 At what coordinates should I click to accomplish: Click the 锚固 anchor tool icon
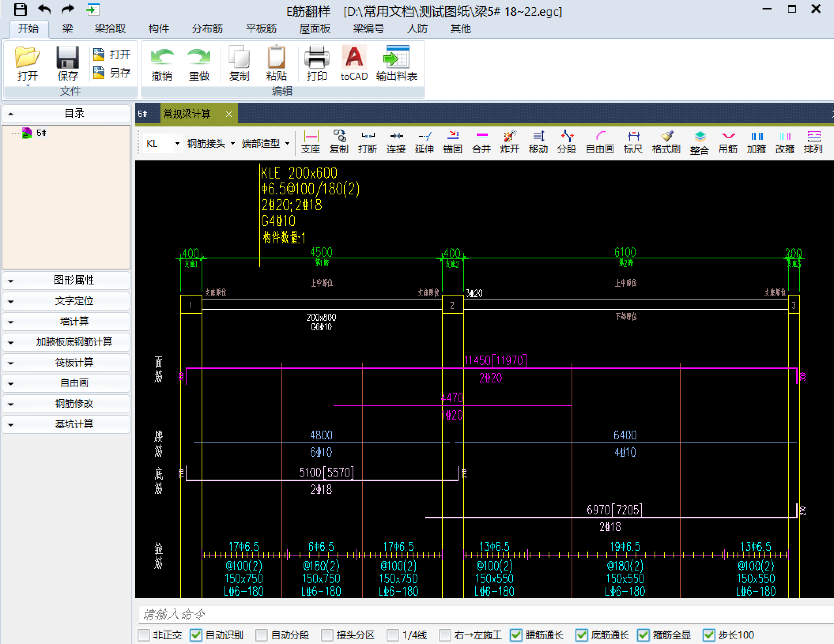(x=453, y=142)
